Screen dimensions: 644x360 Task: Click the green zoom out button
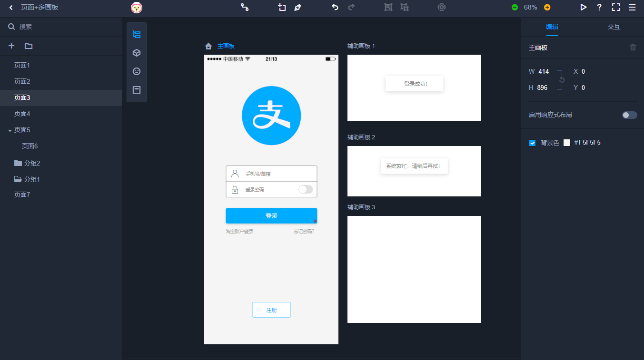click(x=515, y=7)
